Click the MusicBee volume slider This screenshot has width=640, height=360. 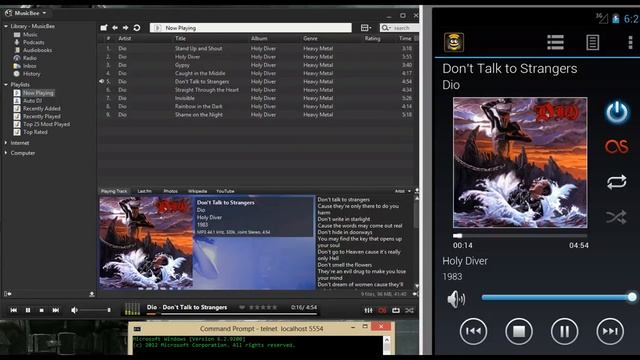click(95, 310)
